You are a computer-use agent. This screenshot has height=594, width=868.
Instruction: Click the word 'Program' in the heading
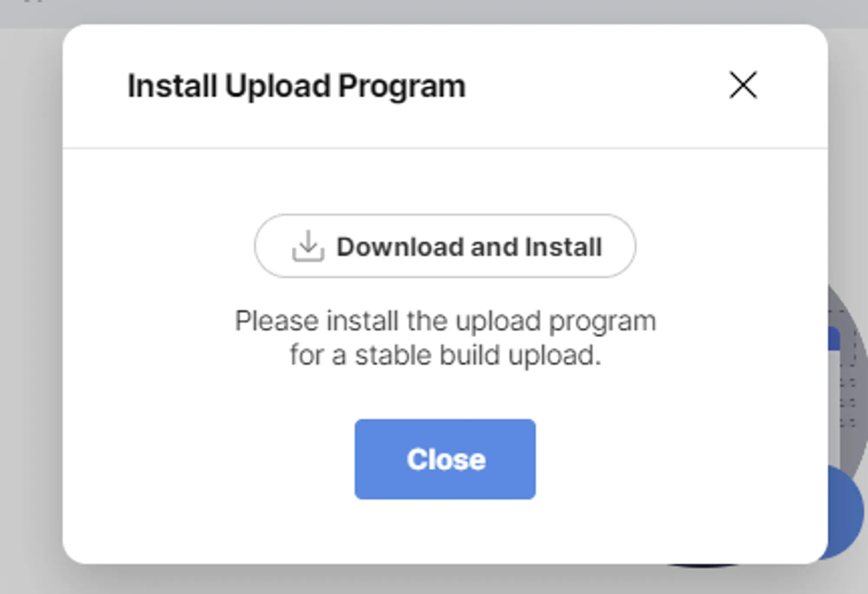[x=401, y=86]
